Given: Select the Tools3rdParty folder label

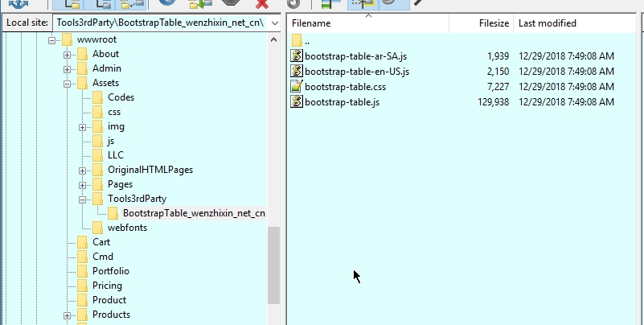Looking at the screenshot, I should pos(137,199).
